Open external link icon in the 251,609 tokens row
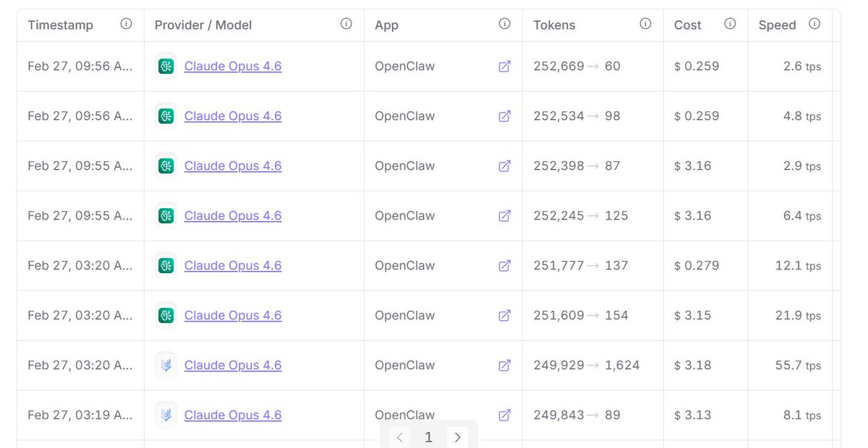Viewport: 868px width, 448px height. [505, 316]
